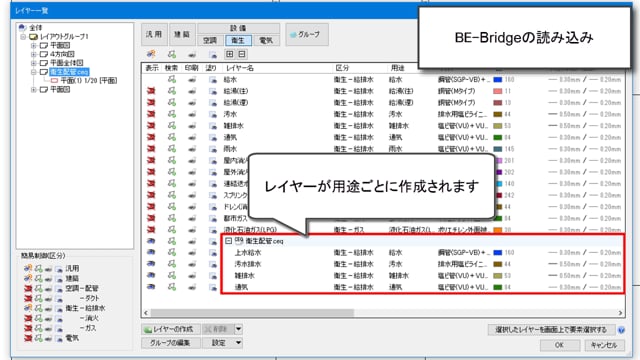Open the グループ tab

point(307,35)
